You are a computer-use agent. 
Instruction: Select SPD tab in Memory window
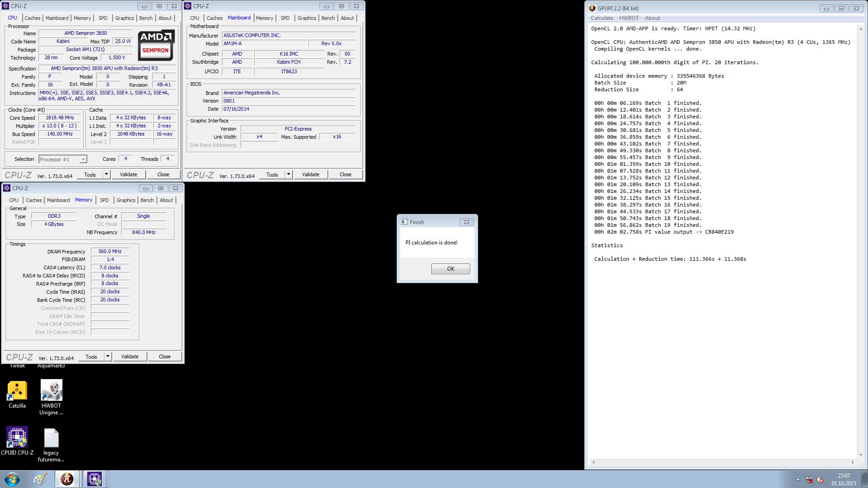[104, 200]
